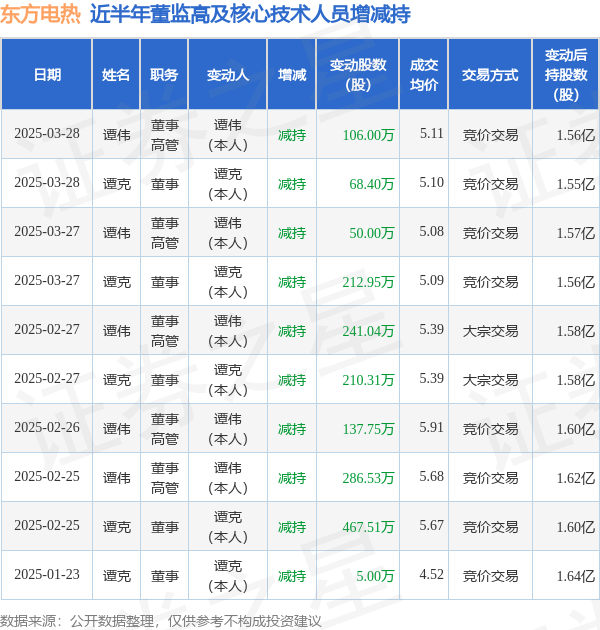Click 竞价交易 in the 137.75万 row

tap(490, 429)
